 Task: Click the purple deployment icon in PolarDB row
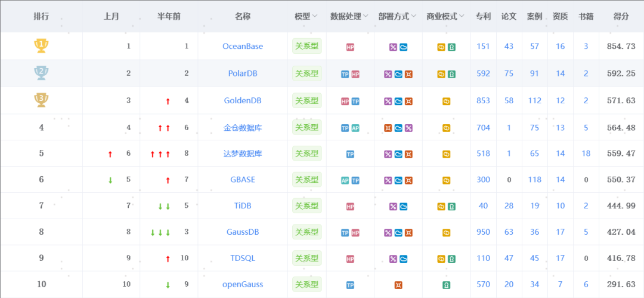tap(388, 74)
